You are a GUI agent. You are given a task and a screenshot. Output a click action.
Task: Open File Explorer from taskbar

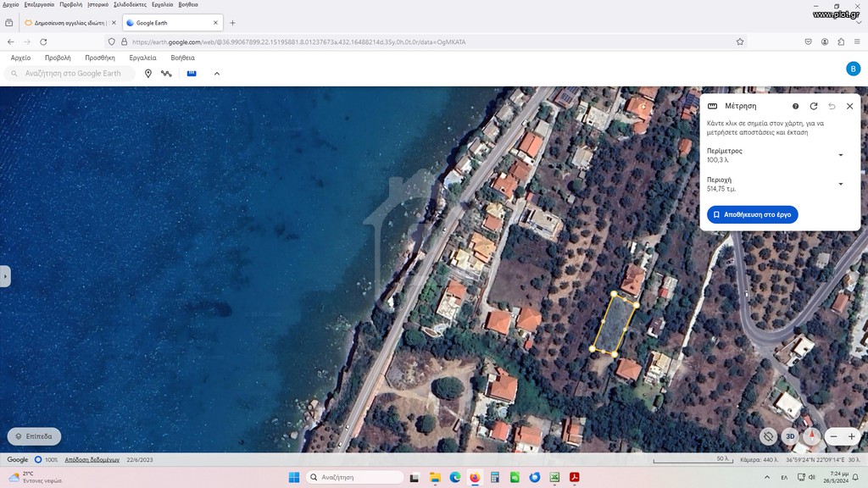pyautogui.click(x=435, y=477)
